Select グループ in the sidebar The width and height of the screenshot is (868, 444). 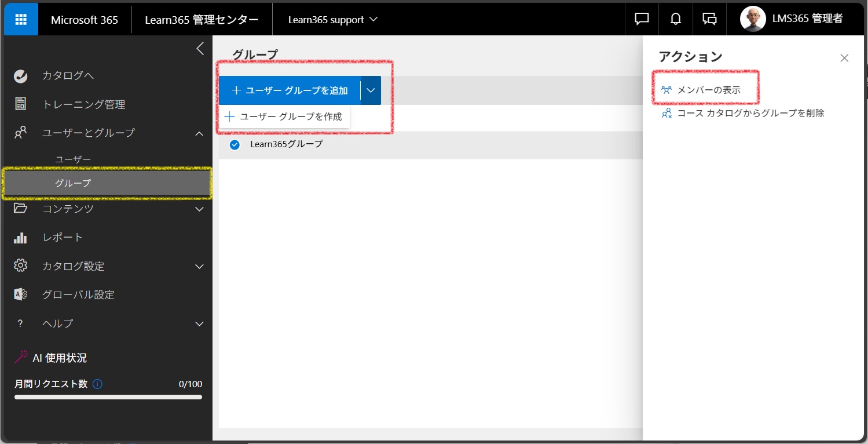click(108, 183)
